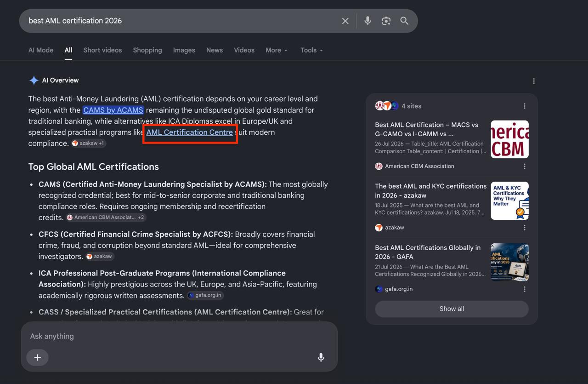Click the gafa.org.in site name under result
588x384 pixels.
pos(399,289)
